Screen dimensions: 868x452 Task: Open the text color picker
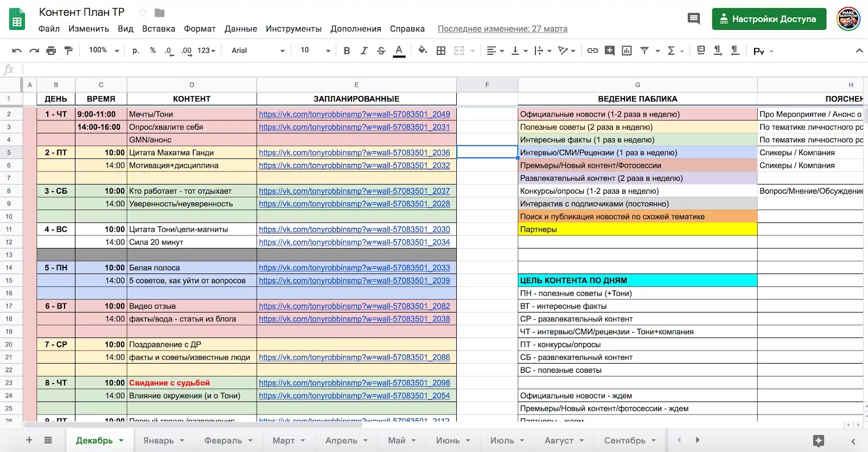click(399, 50)
